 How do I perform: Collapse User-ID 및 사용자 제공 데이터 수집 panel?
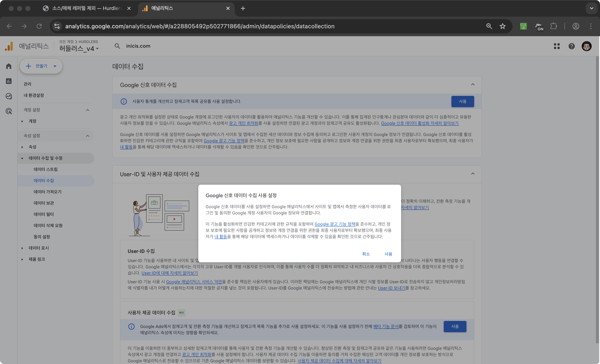[473, 174]
